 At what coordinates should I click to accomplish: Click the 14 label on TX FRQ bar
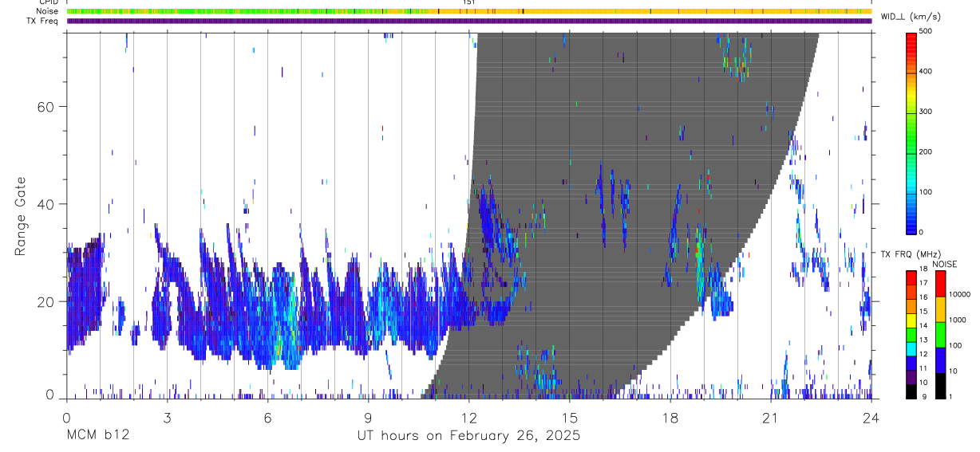923,325
